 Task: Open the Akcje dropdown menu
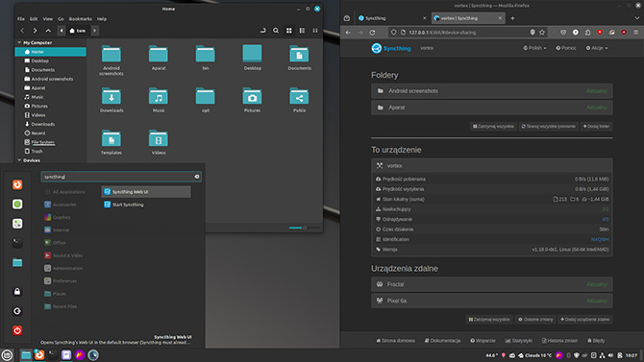[x=597, y=48]
